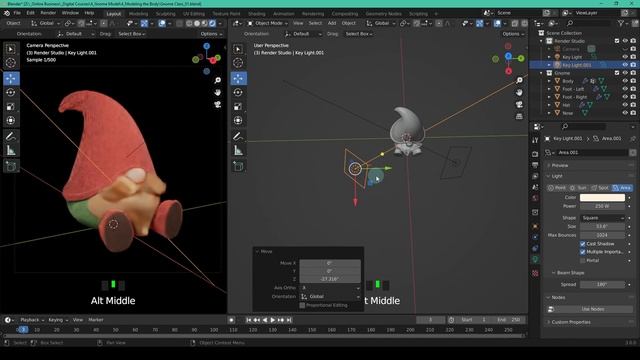Select the Select Box tool in User Perspective viewport

[238, 49]
